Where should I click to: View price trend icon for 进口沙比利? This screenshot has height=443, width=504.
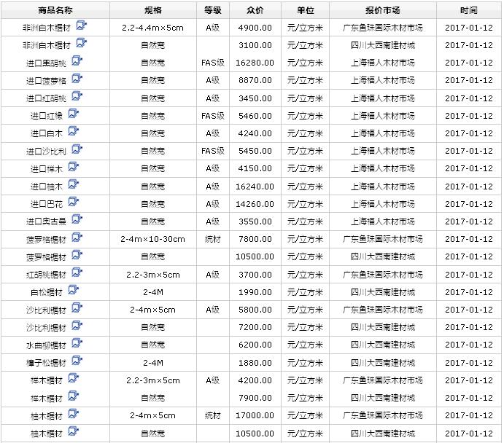77,149
